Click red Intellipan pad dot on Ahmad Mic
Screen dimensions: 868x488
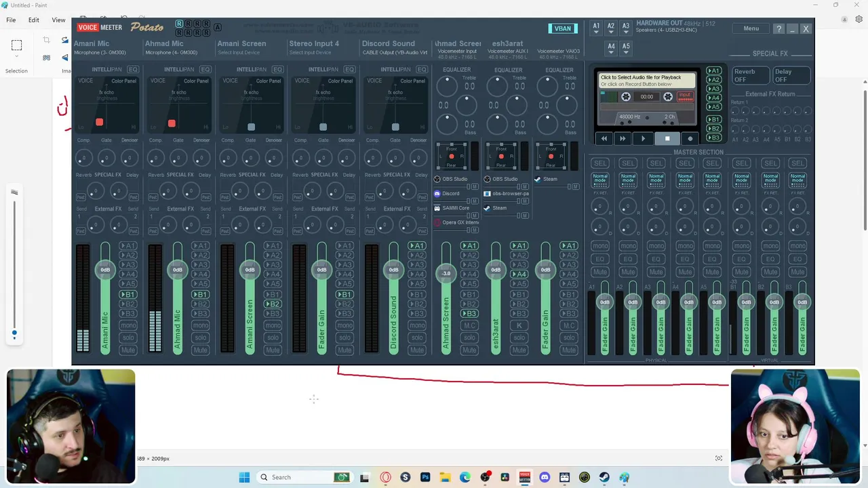click(x=172, y=123)
